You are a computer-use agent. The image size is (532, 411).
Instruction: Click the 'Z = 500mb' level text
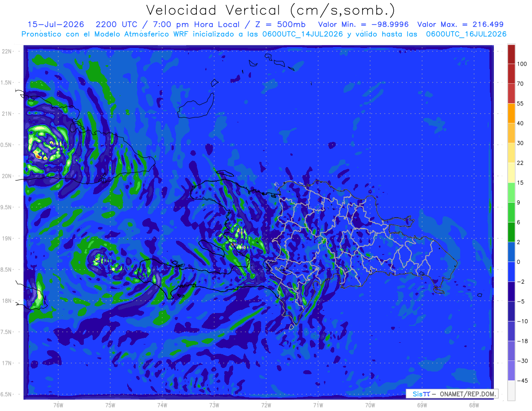278,24
